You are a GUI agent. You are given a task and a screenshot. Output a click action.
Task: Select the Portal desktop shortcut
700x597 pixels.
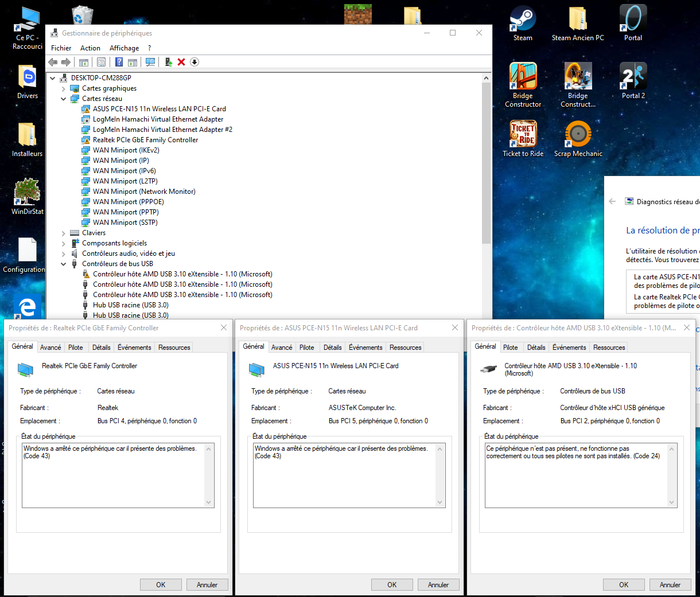tap(633, 24)
